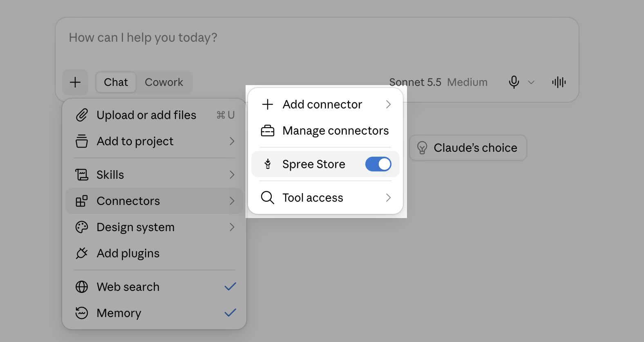Open the Add connector submenu chevron
The height and width of the screenshot is (342, 644).
tap(388, 104)
